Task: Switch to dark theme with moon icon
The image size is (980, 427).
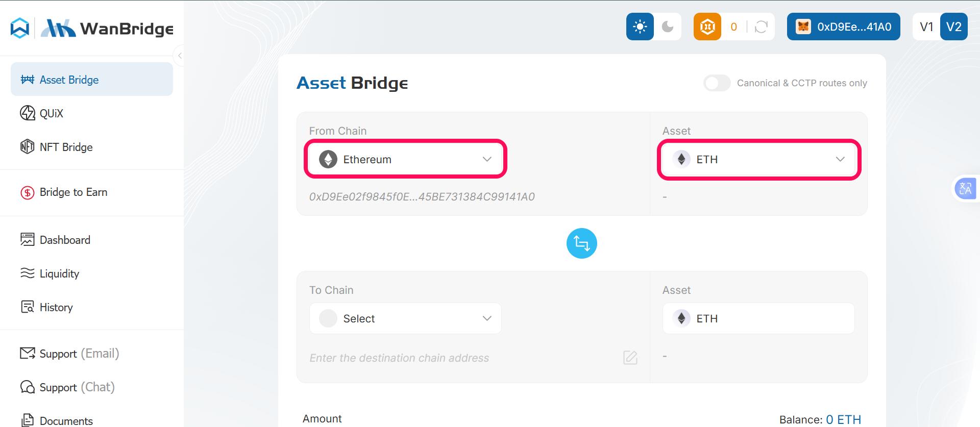Action: [x=669, y=27]
